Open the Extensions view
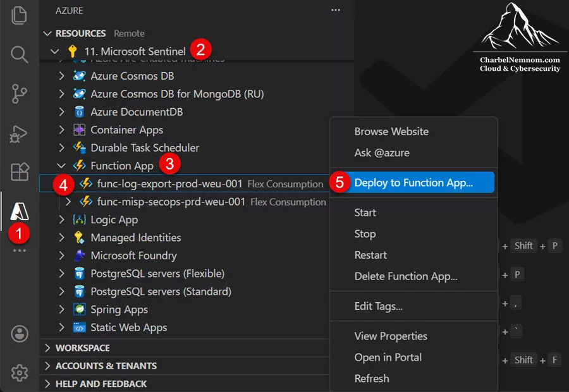Screen dimensions: 569x392 click(20, 172)
